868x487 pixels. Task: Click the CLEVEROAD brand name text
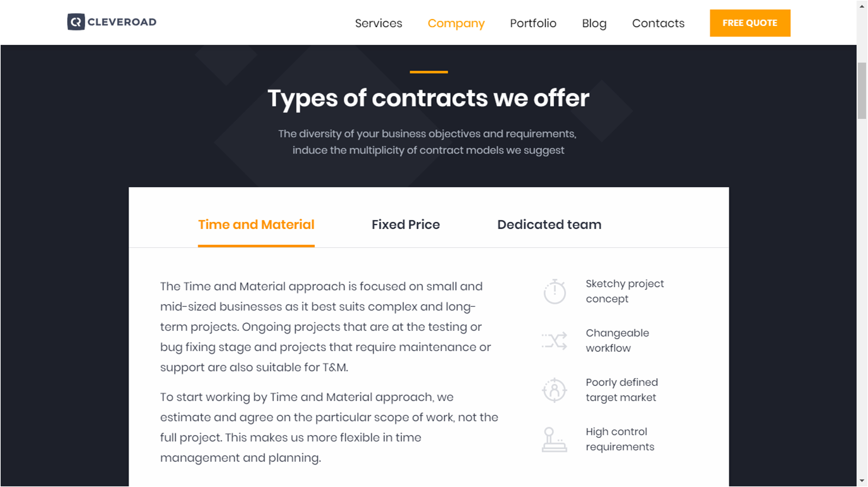click(122, 22)
